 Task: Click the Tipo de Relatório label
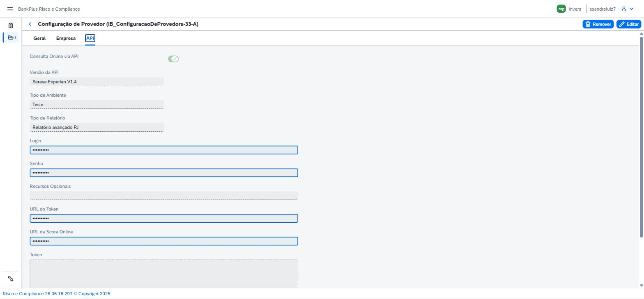[47, 118]
